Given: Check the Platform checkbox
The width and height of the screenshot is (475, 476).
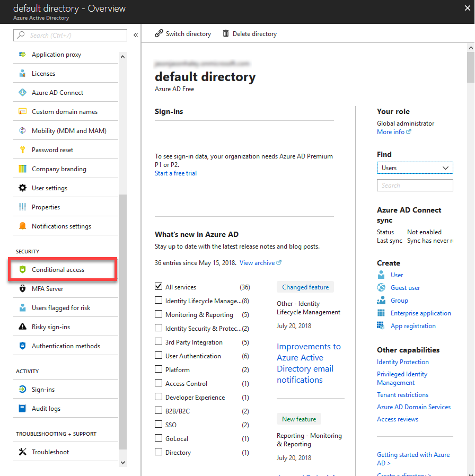Looking at the screenshot, I should click(x=158, y=369).
